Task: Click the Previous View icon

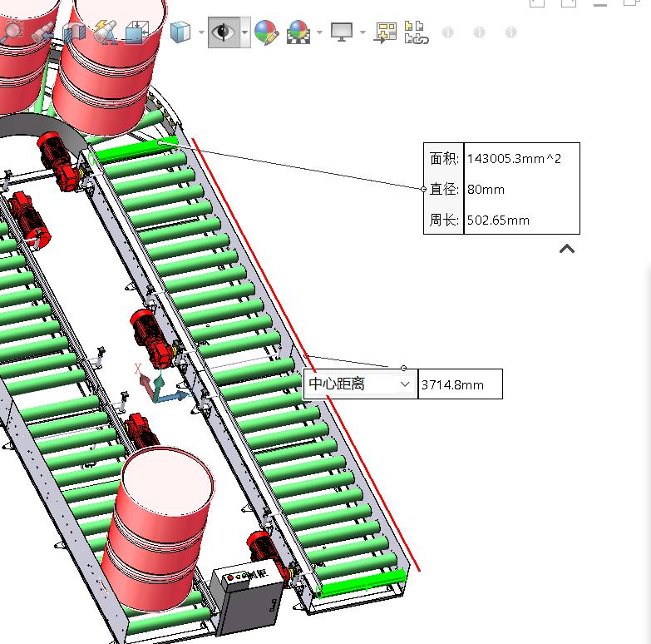Action: point(42,32)
